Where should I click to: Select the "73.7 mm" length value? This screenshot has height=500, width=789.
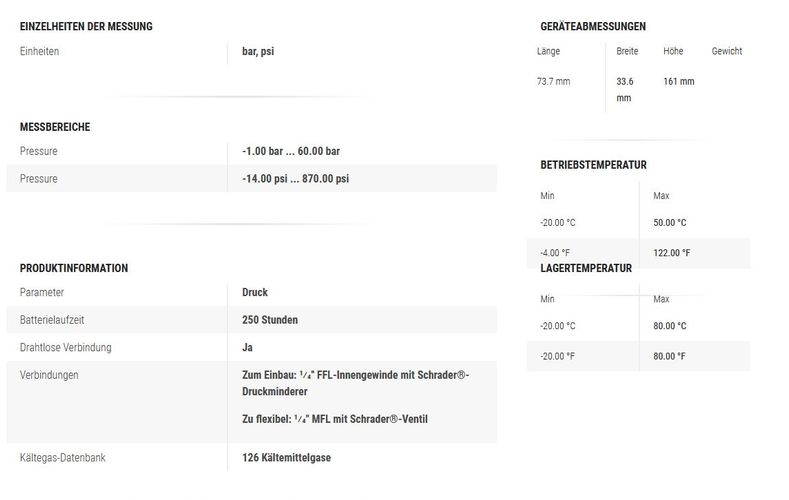tap(554, 82)
